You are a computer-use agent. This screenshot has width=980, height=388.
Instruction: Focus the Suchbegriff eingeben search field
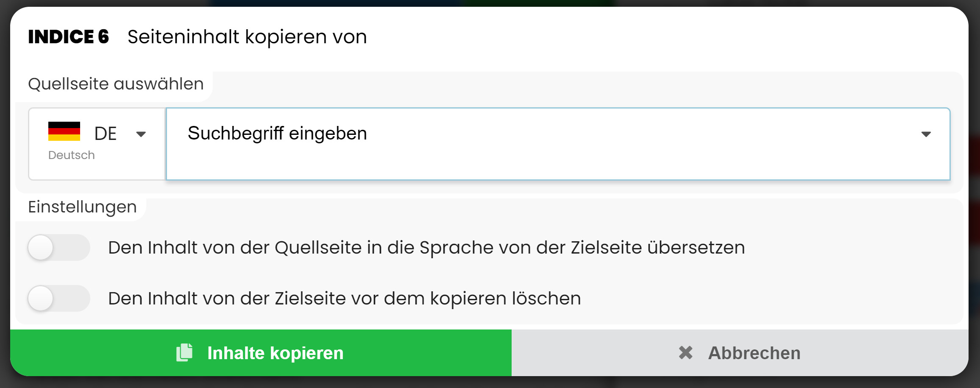(x=509, y=143)
